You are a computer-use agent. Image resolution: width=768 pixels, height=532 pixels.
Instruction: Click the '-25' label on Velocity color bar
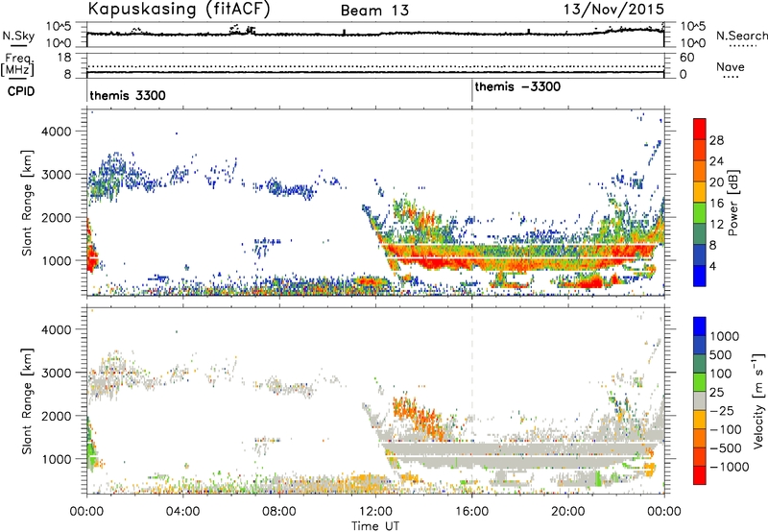click(x=722, y=410)
